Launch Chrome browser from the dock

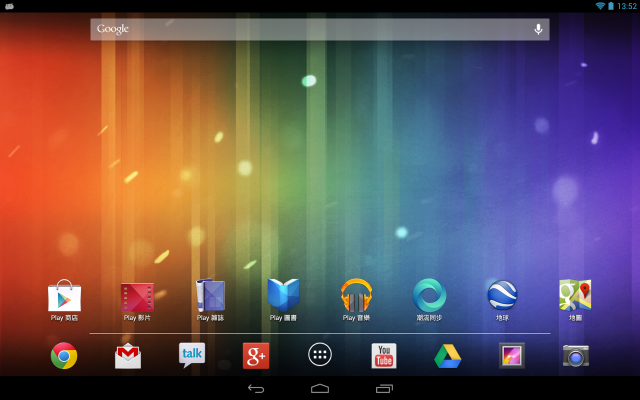point(64,356)
